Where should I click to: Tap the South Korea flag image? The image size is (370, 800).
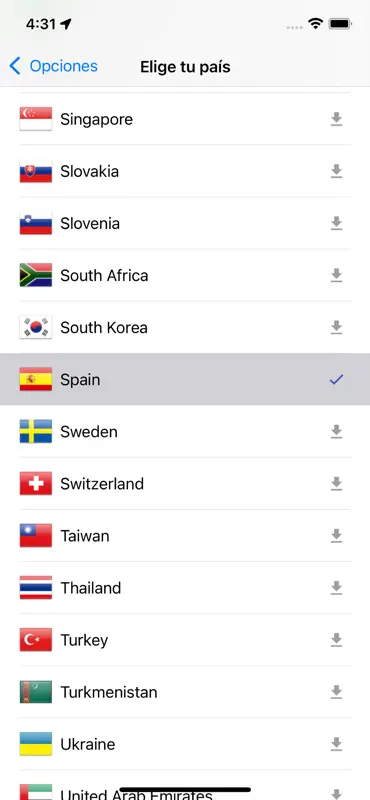[x=36, y=327]
